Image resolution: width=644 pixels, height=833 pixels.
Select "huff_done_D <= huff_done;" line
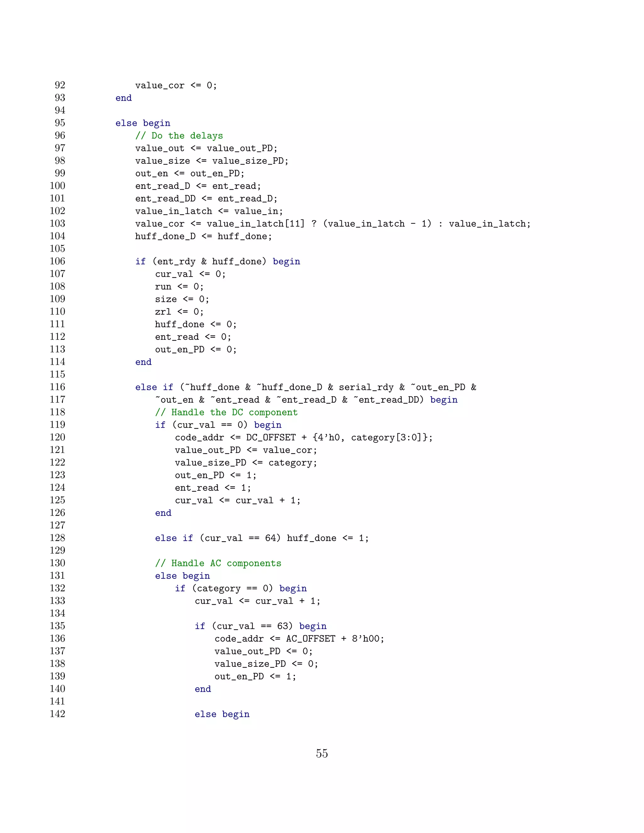[204, 236]
